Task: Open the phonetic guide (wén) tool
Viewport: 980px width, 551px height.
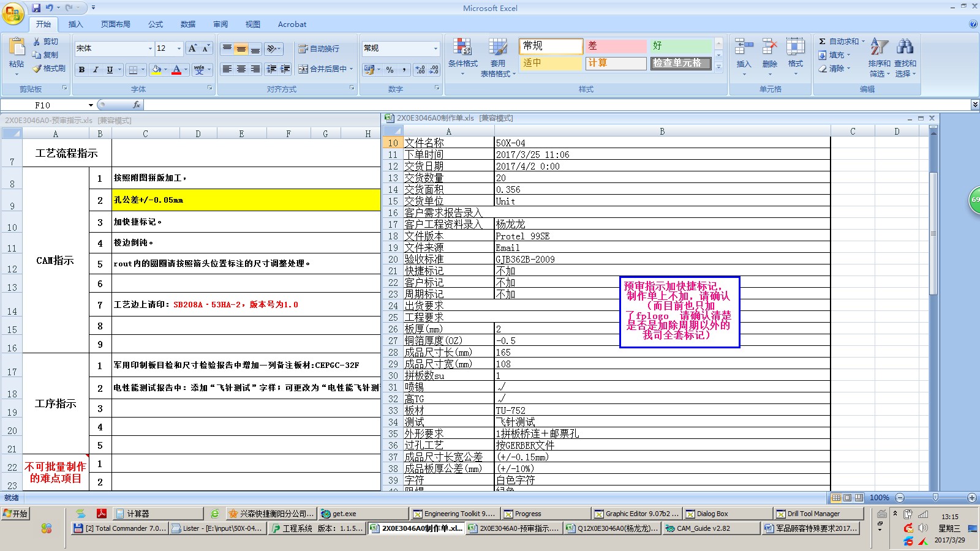Action: pyautogui.click(x=199, y=69)
